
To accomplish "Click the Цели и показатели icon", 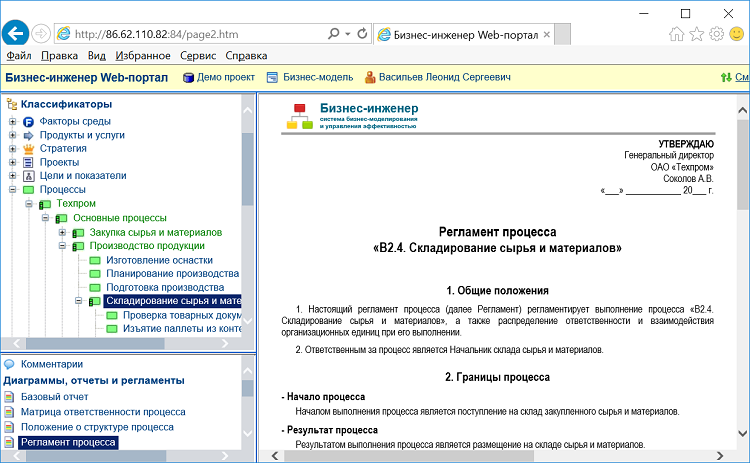I will pos(28,176).
